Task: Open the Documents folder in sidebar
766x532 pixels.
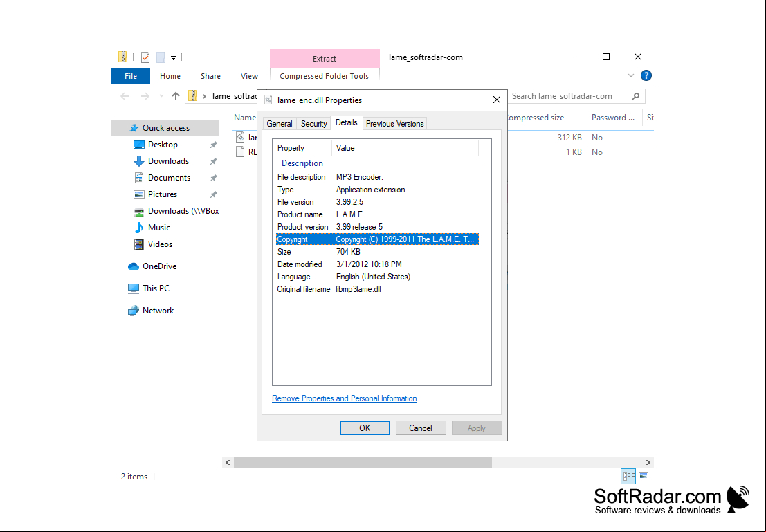Action: (169, 178)
